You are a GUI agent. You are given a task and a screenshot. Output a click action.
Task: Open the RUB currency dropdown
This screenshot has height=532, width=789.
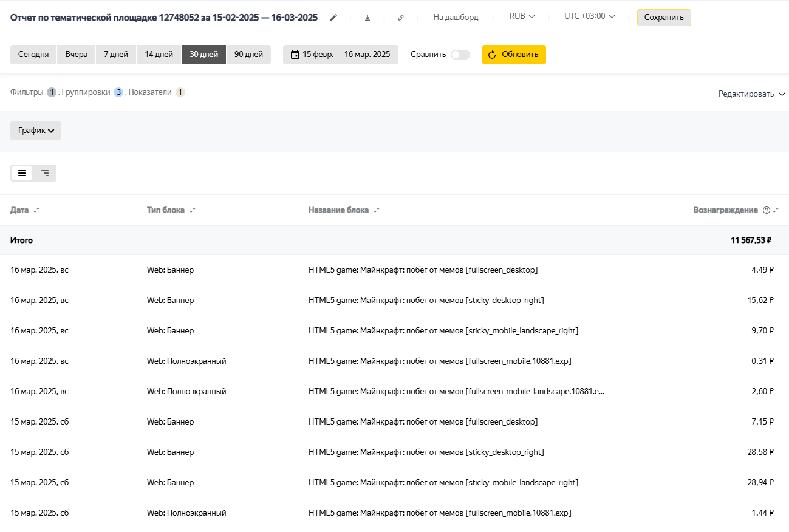522,16
